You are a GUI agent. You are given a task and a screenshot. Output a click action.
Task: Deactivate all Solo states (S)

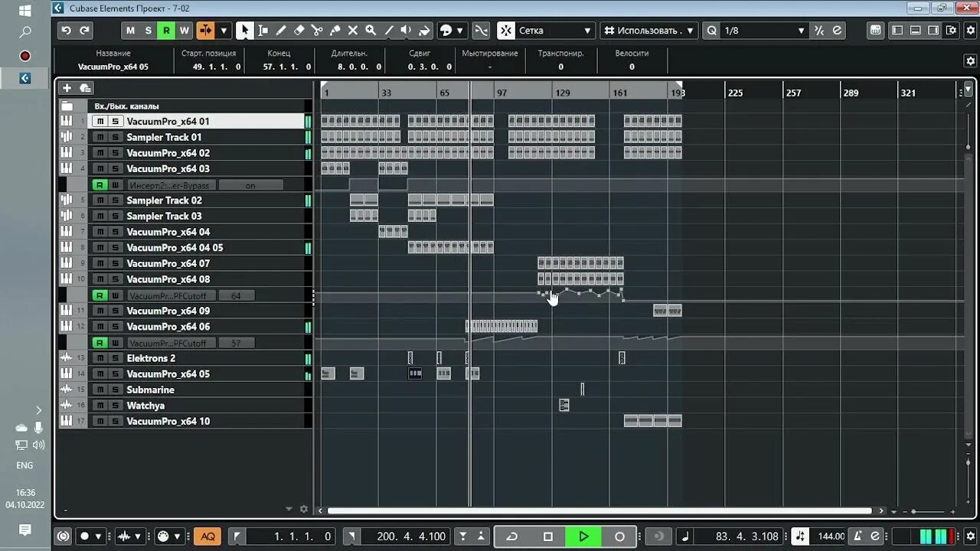148,31
